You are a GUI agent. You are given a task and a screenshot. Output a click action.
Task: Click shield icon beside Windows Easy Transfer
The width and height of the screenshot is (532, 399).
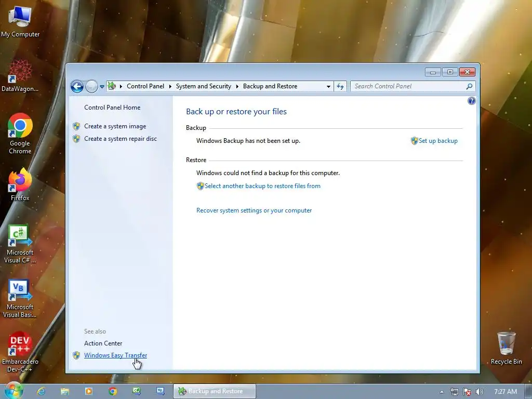[76, 355]
